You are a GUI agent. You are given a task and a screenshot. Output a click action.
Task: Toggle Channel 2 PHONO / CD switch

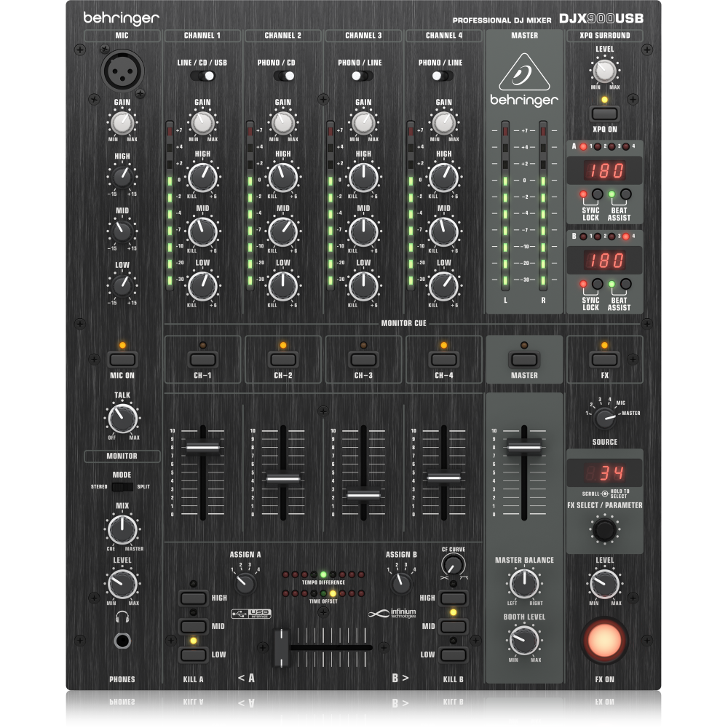point(283,76)
